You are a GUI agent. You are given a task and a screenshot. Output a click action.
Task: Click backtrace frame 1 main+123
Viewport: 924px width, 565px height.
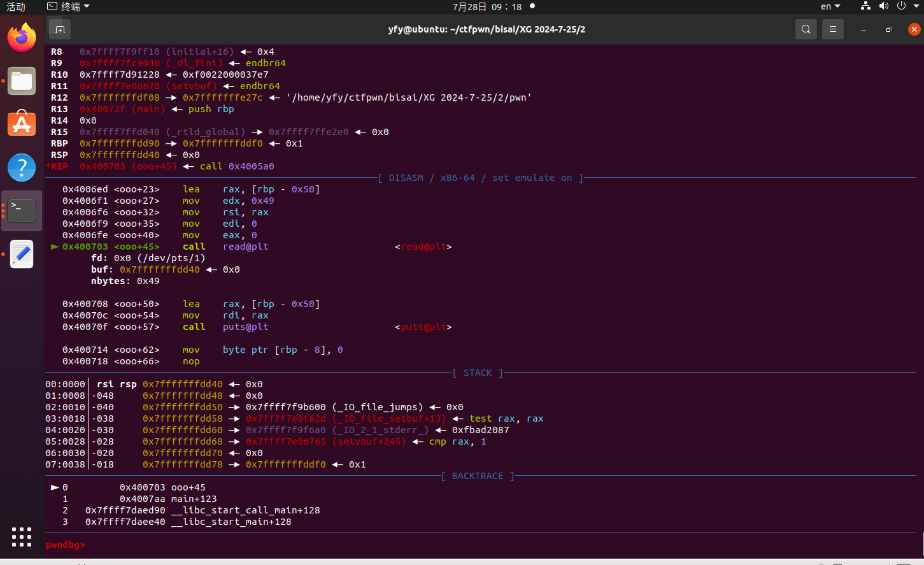[139, 499]
